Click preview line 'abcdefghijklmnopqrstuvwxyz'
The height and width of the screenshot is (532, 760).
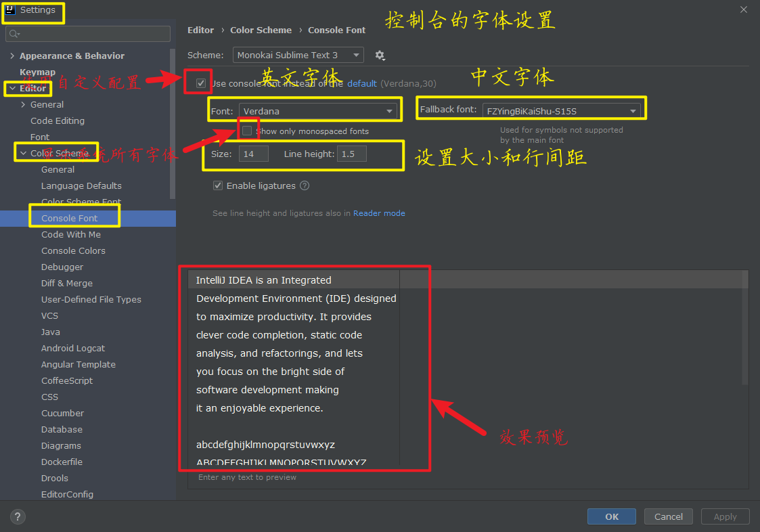[x=265, y=445]
